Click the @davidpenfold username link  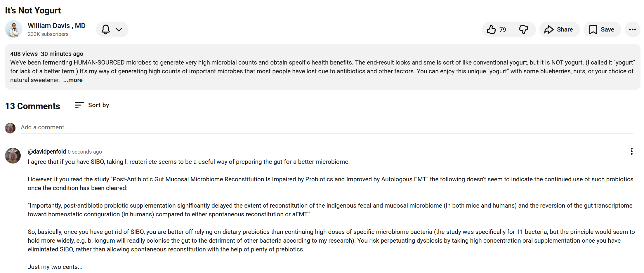[47, 152]
